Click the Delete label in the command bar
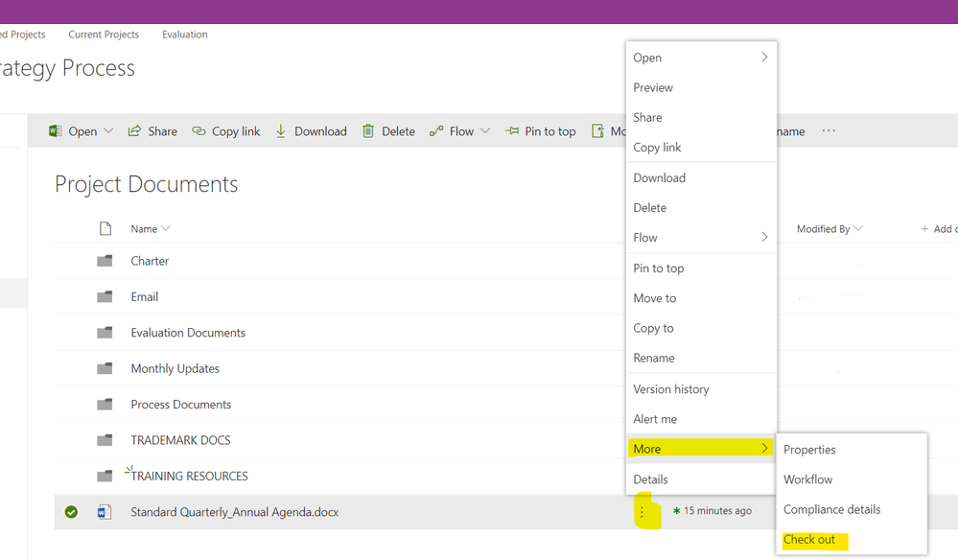The width and height of the screenshot is (958, 560). [x=398, y=131]
